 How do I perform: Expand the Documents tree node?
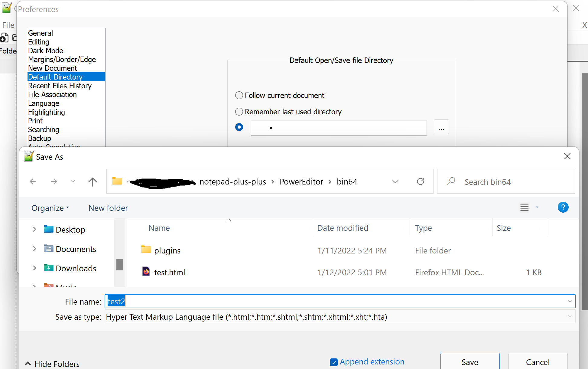[34, 249]
